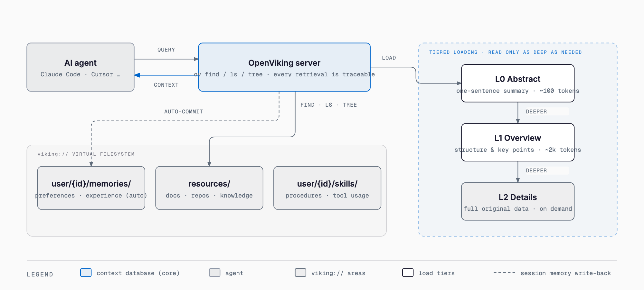Click the LEGEND heading
Viewport: 644px width, 290px height.
(40, 274)
